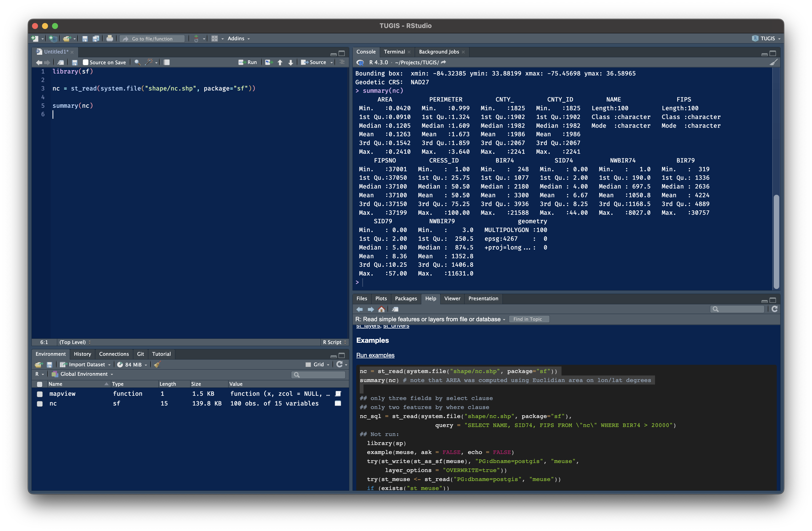Image resolution: width=812 pixels, height=531 pixels.
Task: Click the Run button in editor toolbar
Action: point(248,62)
